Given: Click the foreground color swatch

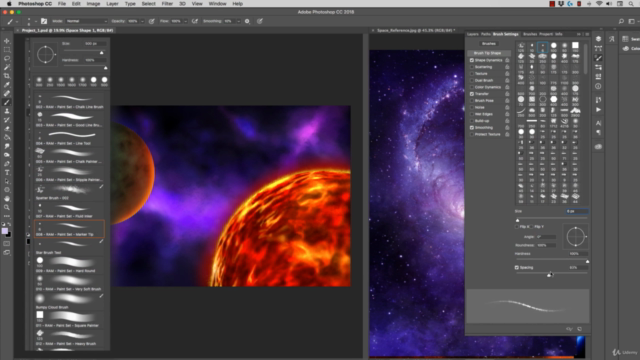Looking at the screenshot, I should (x=5, y=231).
